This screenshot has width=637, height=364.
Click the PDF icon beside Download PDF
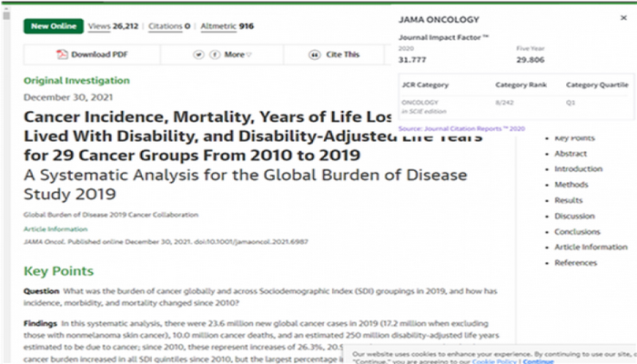pos(62,55)
